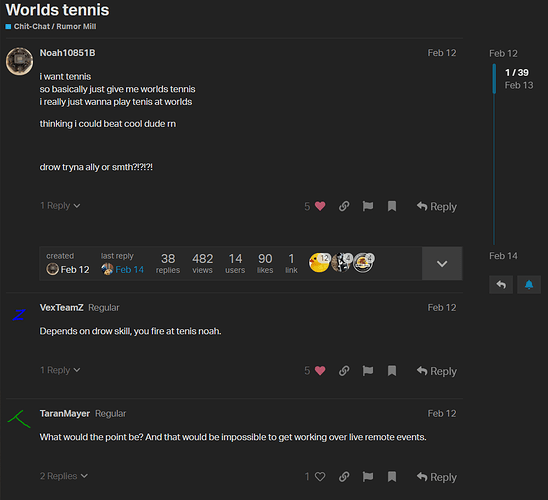Screen dimensions: 548x500
Task: Reply to TaranMayer's post
Action: pos(437,477)
